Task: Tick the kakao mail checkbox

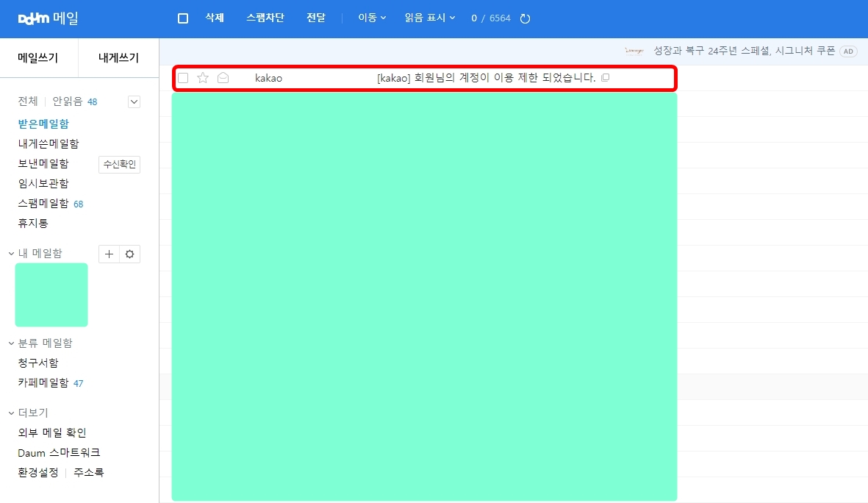Action: point(183,78)
